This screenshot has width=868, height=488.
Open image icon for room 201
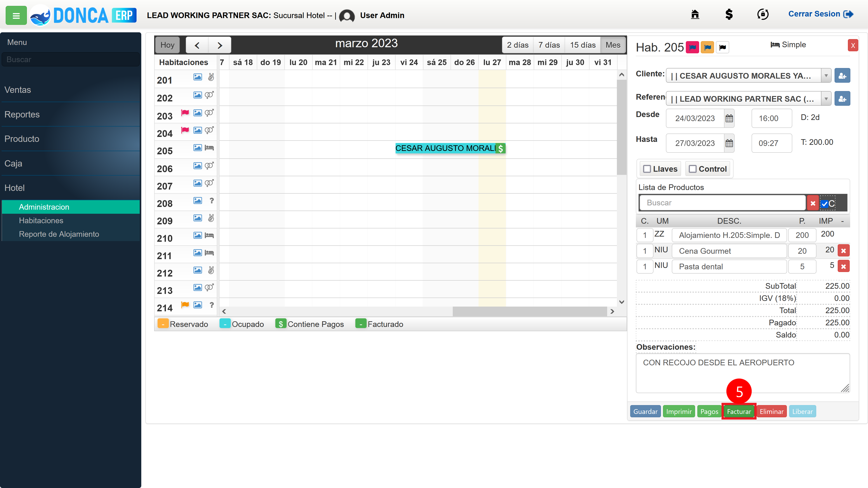[198, 77]
